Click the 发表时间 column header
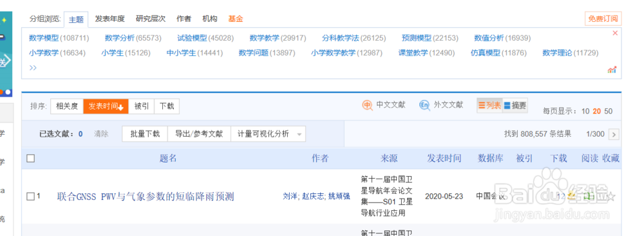The image size is (644, 236). tap(444, 158)
